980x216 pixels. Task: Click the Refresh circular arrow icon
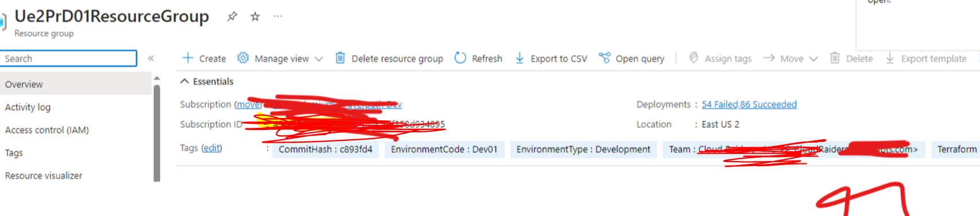(x=460, y=58)
